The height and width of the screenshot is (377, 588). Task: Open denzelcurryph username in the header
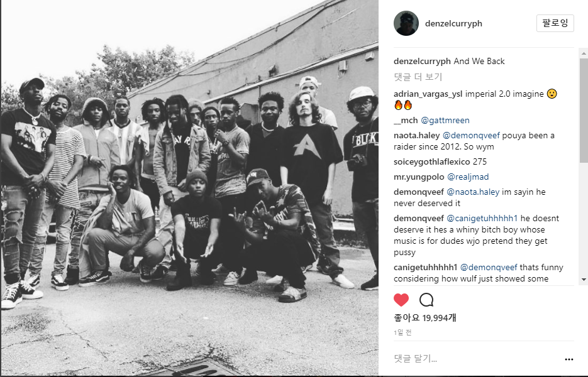pyautogui.click(x=453, y=23)
